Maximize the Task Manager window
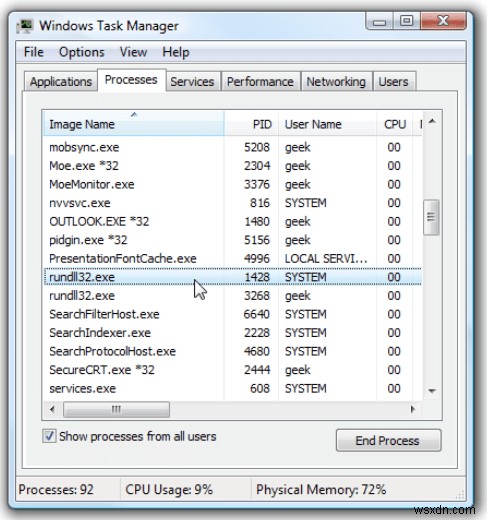Image resolution: width=487 pixels, height=520 pixels. [406, 22]
